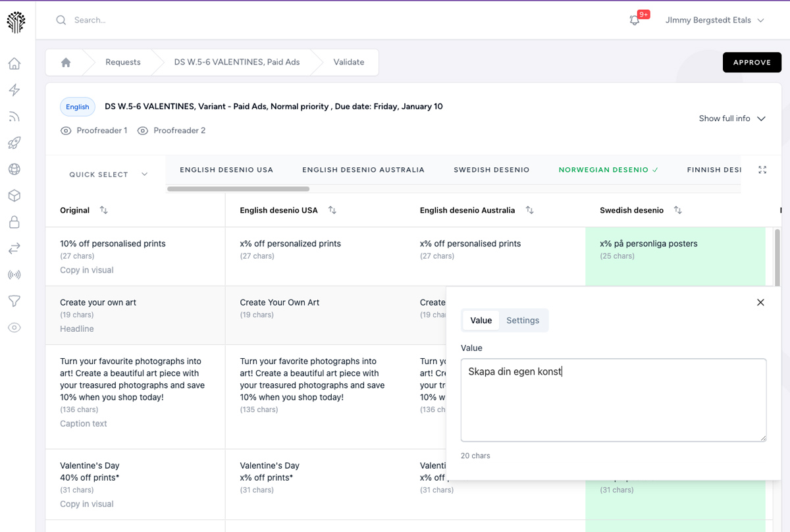
Task: Go to DS W.5-6 VALENTINES, Paid Ads breadcrumb
Action: pyautogui.click(x=237, y=62)
